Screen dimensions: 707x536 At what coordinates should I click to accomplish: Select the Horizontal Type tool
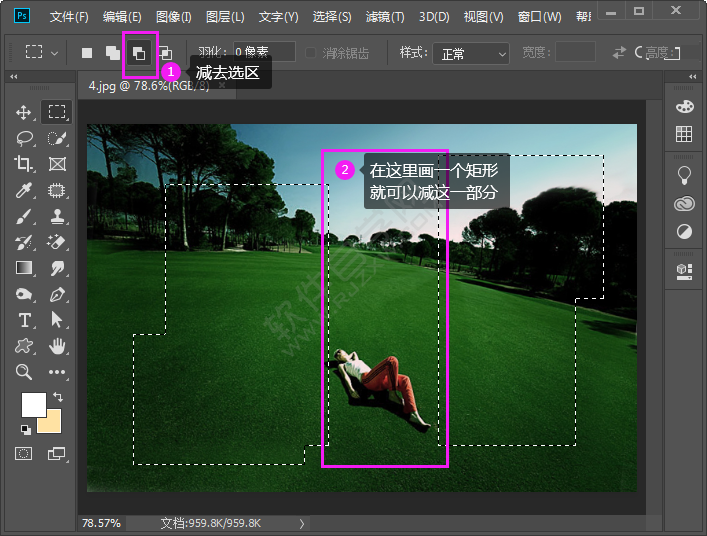(24, 320)
